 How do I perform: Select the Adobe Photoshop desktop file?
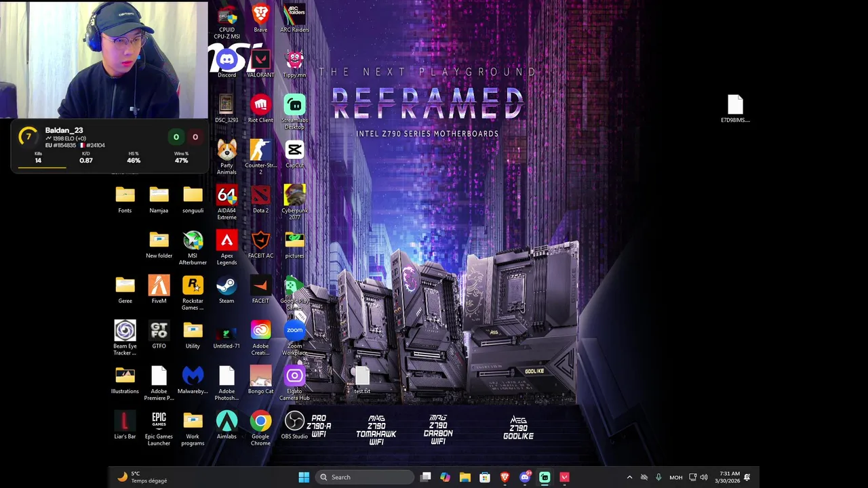pos(226,384)
